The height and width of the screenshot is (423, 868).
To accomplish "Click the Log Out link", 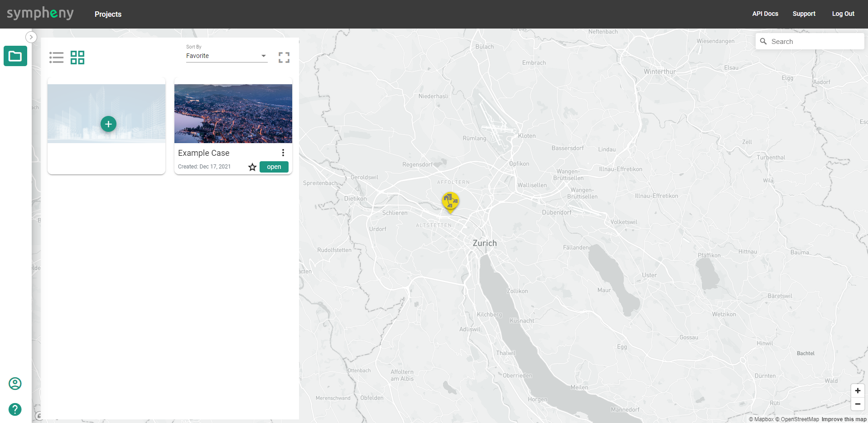I will (x=843, y=14).
